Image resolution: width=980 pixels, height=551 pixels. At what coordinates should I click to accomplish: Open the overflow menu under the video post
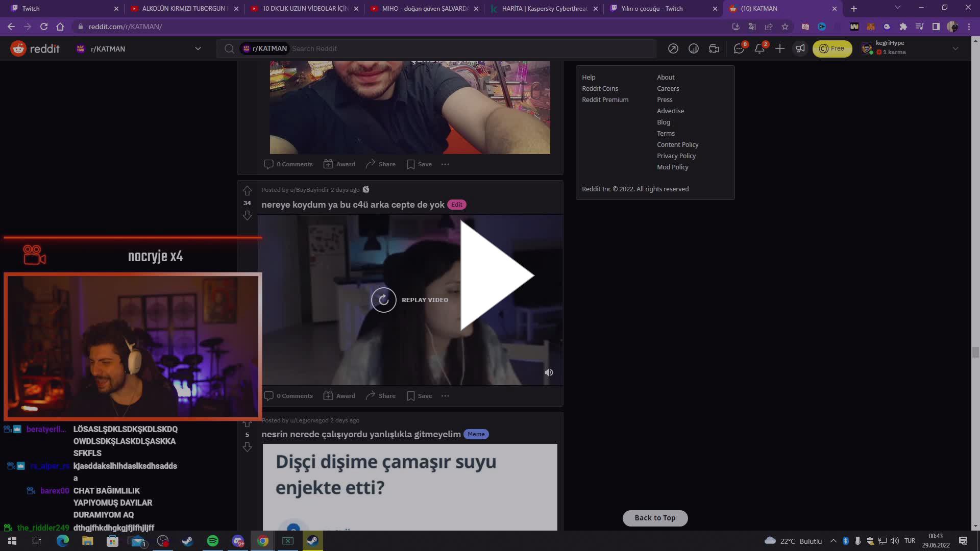(445, 395)
